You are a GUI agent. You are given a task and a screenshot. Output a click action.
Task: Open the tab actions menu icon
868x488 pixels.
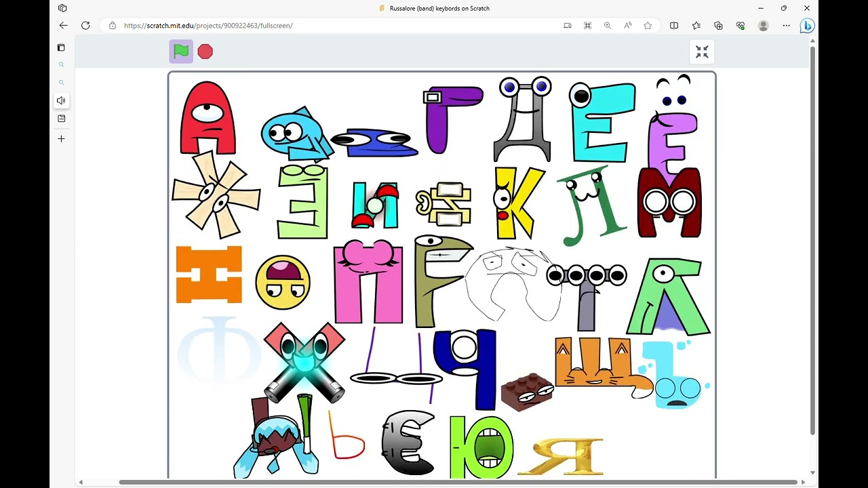(62, 8)
